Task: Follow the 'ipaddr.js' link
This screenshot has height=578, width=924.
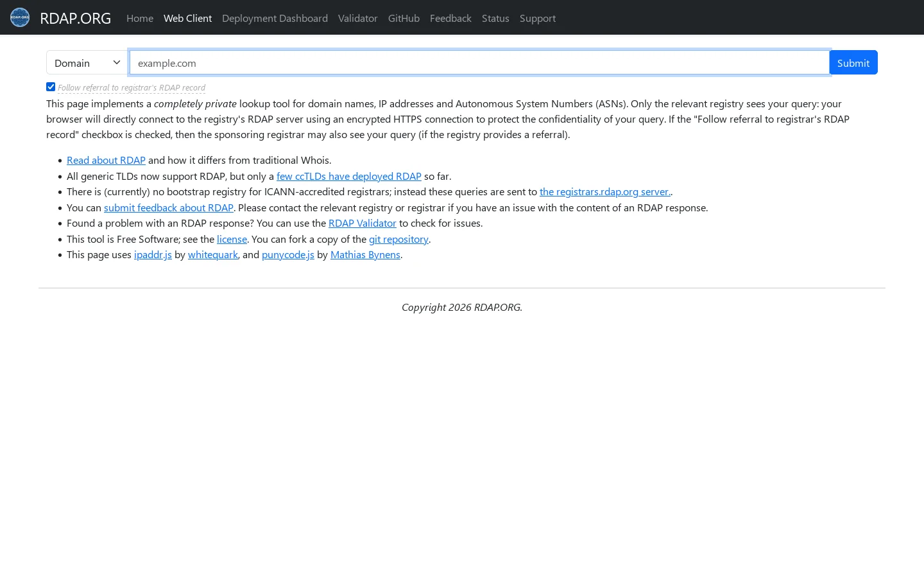Action: (x=153, y=254)
